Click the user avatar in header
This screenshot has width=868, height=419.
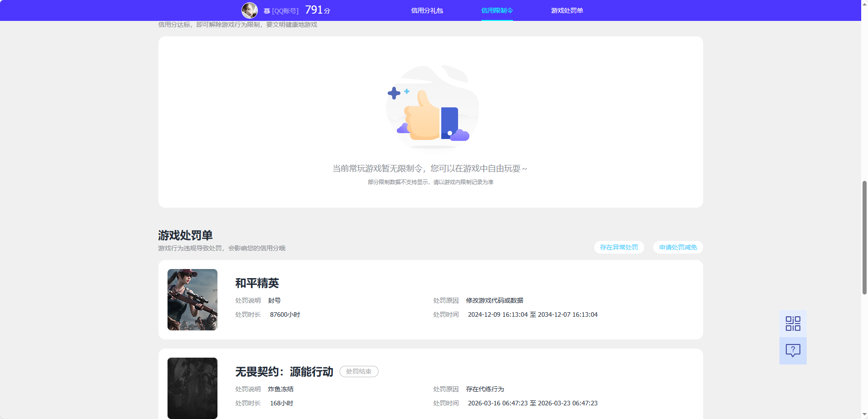[249, 10]
